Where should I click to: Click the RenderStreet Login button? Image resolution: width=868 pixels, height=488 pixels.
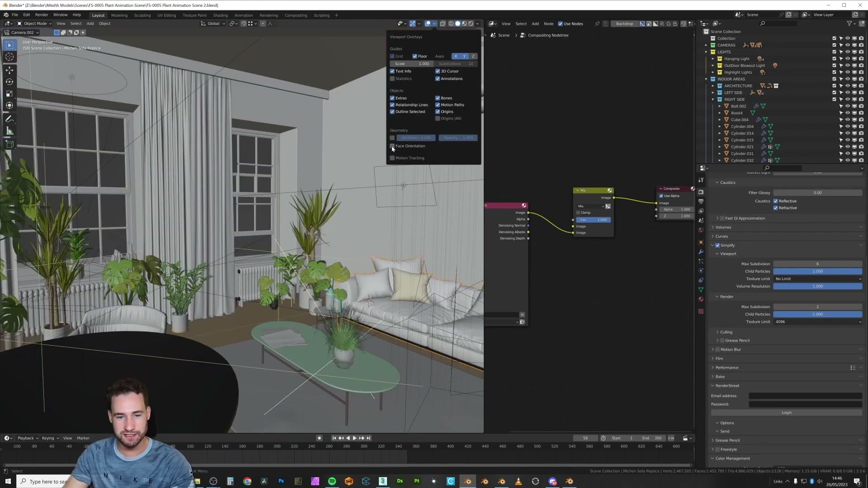pos(786,413)
